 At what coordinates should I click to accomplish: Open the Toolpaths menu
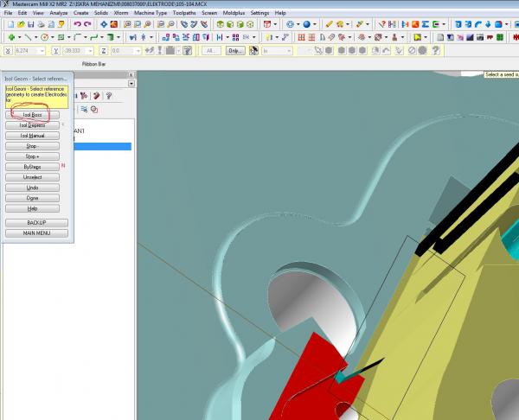pos(183,13)
